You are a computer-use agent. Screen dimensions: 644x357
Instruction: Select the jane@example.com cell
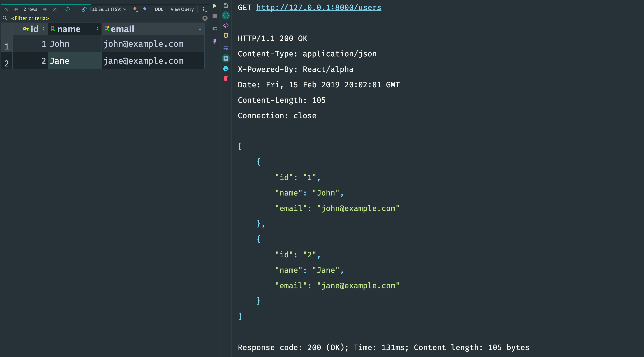click(153, 61)
